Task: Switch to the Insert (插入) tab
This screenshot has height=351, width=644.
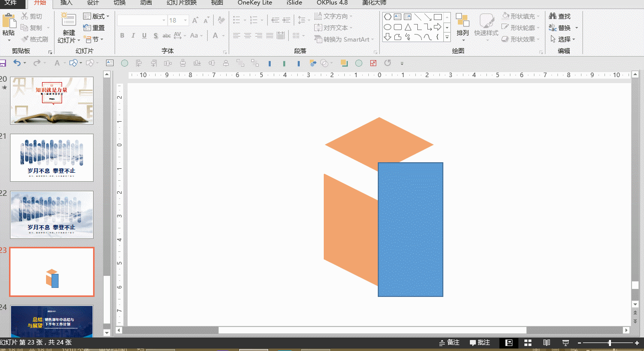Action: click(66, 3)
